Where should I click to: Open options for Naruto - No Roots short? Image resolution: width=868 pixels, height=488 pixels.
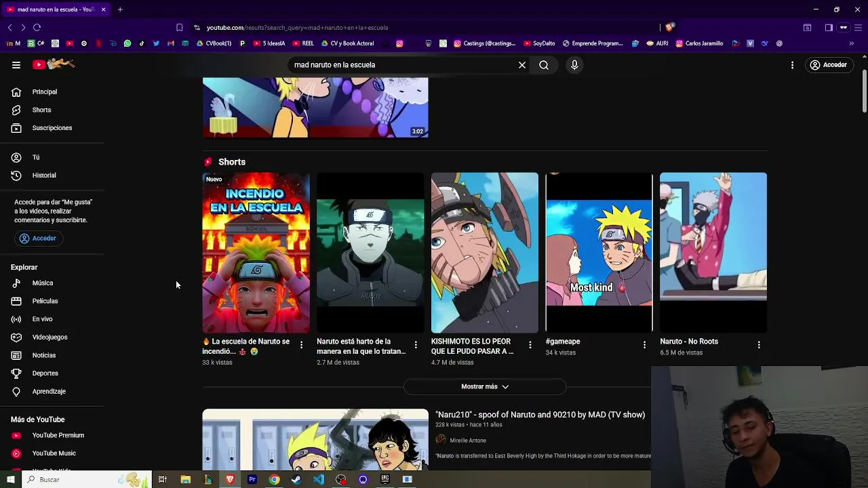pos(759,345)
